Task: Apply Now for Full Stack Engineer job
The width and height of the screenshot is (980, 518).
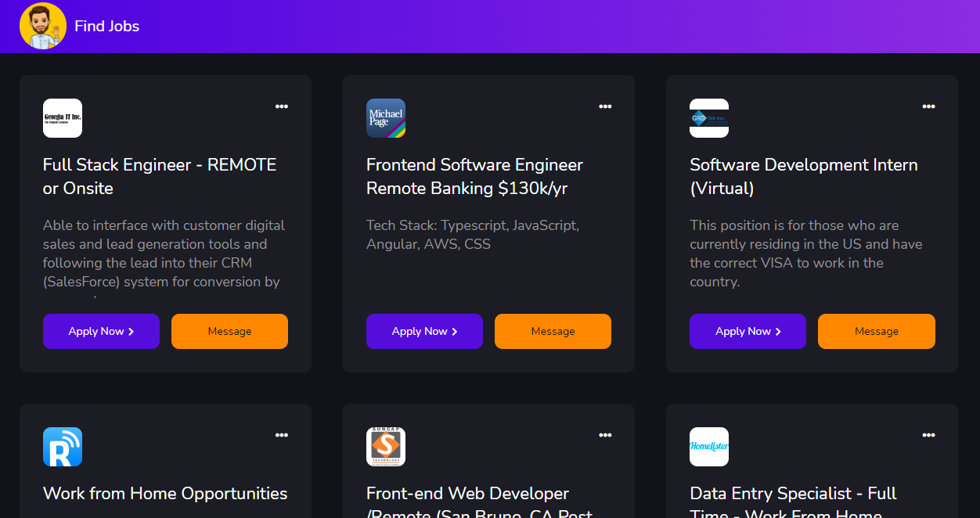Action: coord(101,332)
